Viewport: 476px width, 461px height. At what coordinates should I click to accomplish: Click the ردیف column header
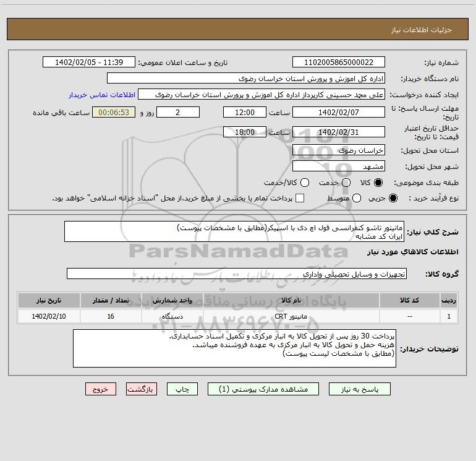tap(449, 300)
